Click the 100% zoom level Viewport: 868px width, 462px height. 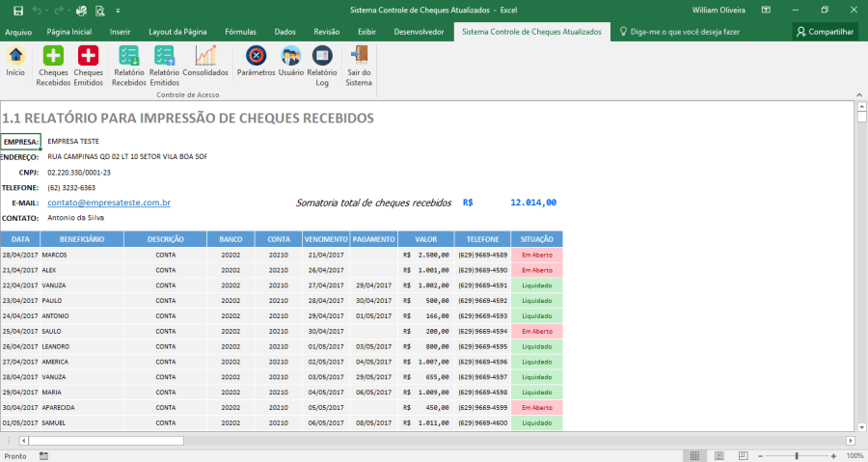(x=854, y=456)
